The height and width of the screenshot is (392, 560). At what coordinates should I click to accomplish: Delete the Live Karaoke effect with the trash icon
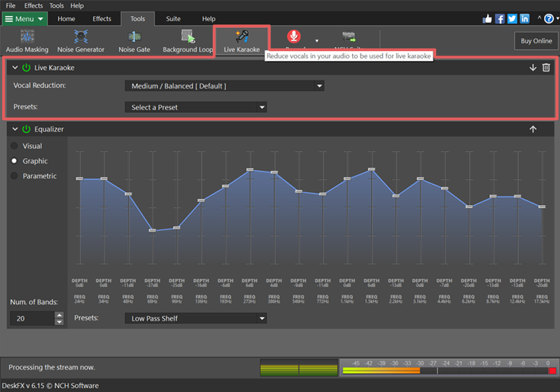[x=546, y=67]
